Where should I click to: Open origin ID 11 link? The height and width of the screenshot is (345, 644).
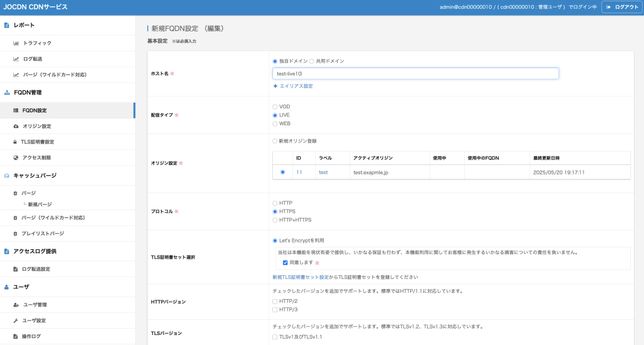(x=299, y=172)
